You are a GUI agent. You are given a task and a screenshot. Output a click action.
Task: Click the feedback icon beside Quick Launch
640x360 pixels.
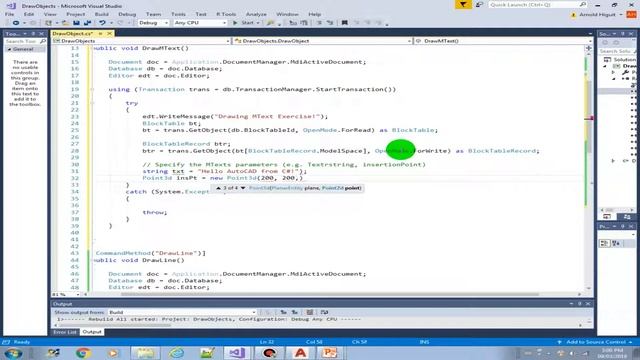(x=479, y=4)
